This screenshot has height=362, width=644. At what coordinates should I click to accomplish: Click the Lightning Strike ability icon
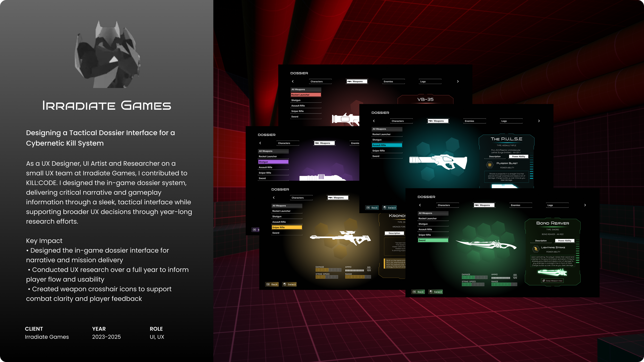tap(536, 249)
